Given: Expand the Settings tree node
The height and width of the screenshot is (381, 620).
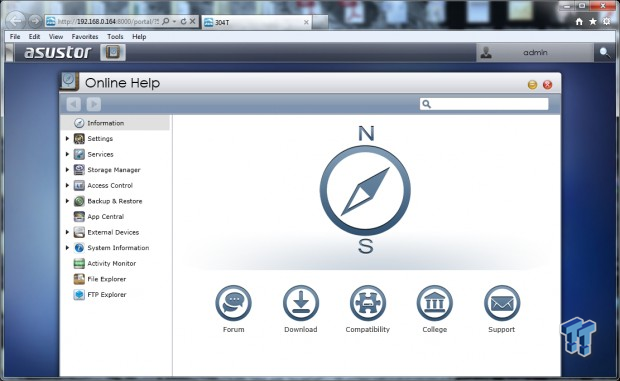Looking at the screenshot, I should (67, 139).
